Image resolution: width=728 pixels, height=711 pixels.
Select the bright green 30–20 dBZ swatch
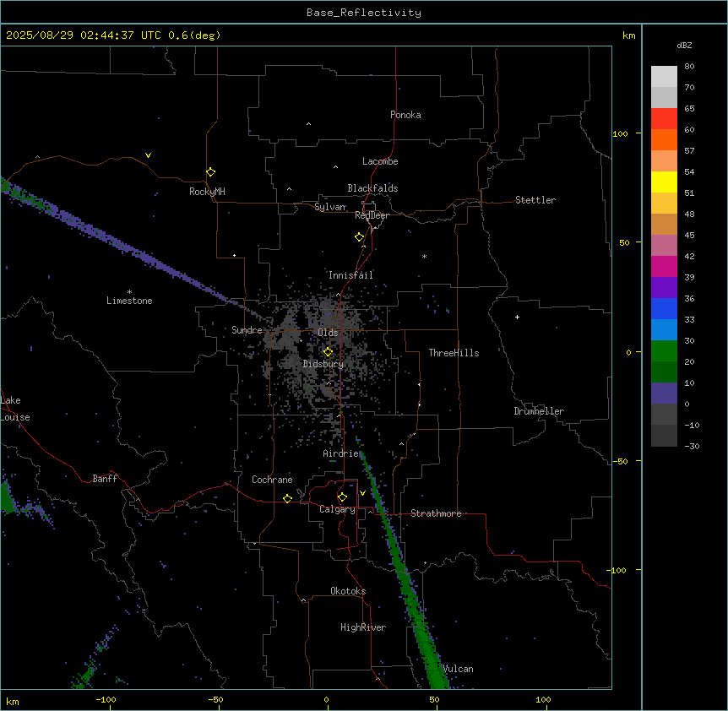point(664,351)
